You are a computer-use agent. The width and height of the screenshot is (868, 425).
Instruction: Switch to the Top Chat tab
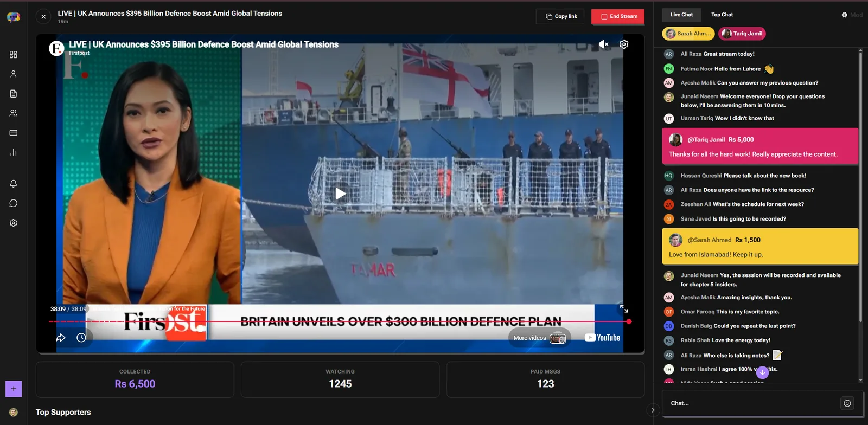tap(722, 15)
